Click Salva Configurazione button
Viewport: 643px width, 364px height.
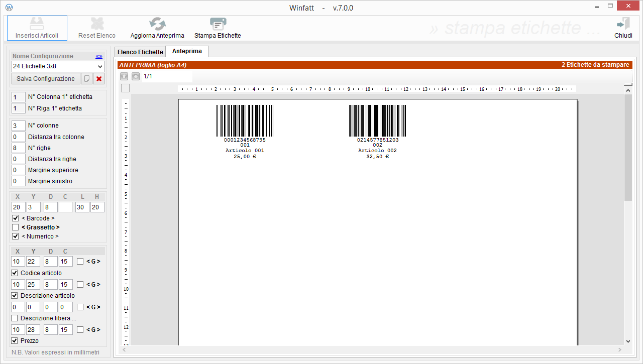coord(46,79)
